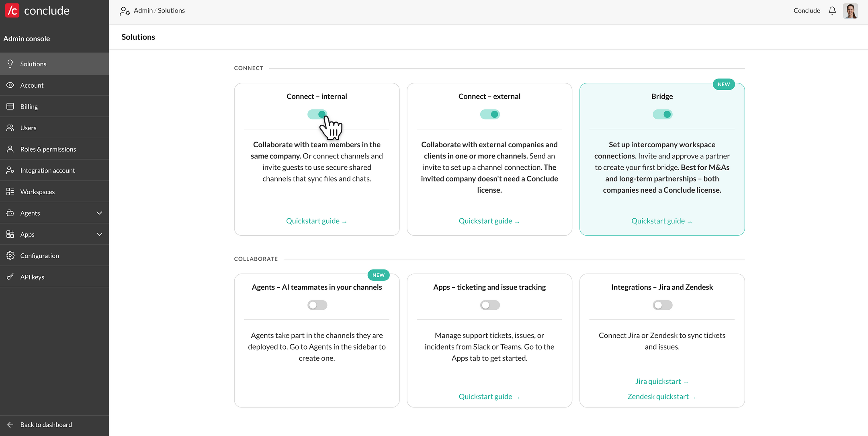Expand the Apps sidebar chevron
The image size is (868, 436).
pos(99,234)
